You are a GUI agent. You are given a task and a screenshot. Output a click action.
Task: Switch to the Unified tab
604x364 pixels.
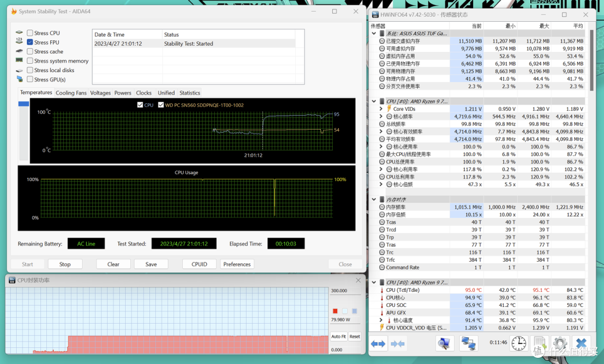(x=166, y=93)
